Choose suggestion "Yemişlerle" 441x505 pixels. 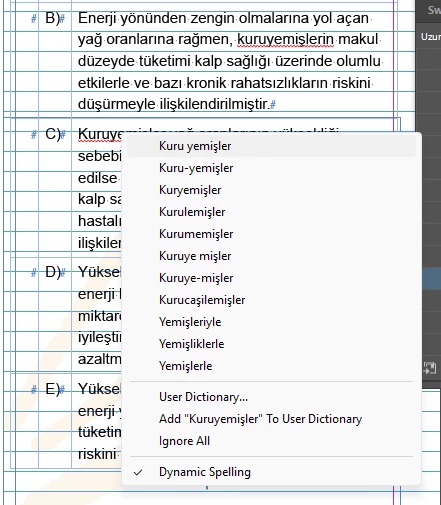271,366
